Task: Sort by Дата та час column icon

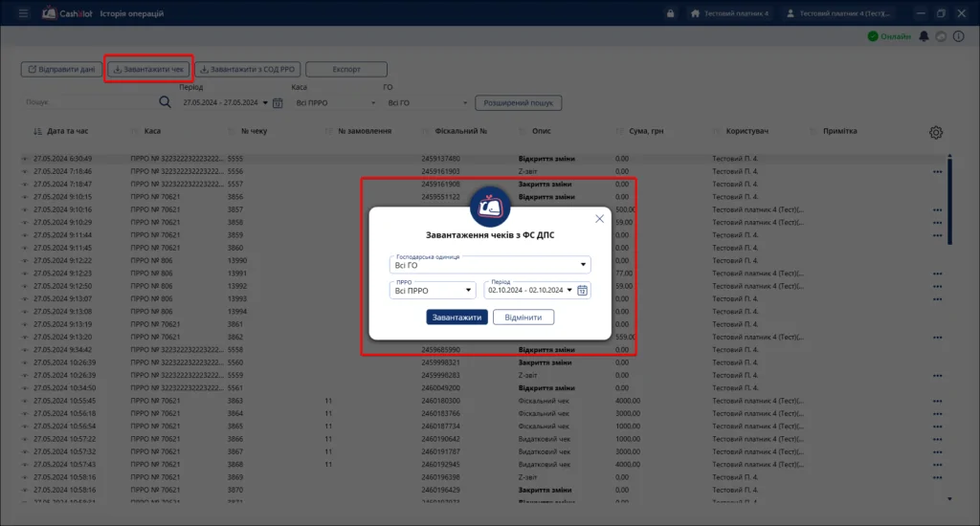Action: pyautogui.click(x=37, y=131)
